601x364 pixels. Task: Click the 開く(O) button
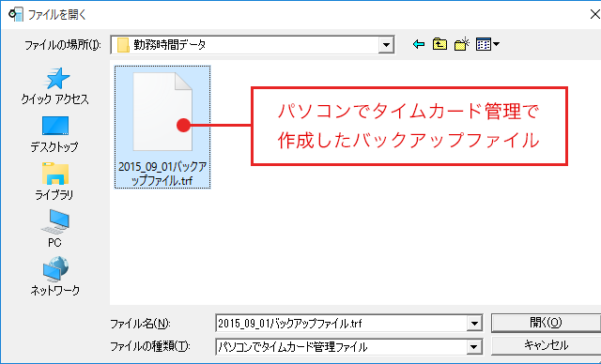tap(546, 323)
